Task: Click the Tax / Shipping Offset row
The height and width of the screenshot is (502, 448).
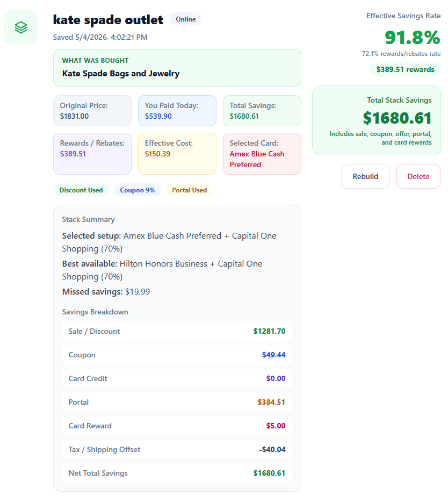Action: click(177, 449)
